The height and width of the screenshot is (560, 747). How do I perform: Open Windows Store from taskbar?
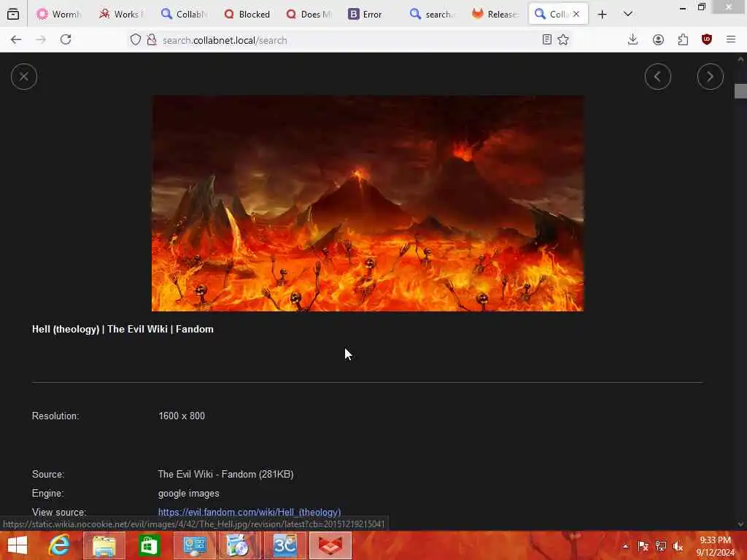tap(149, 545)
